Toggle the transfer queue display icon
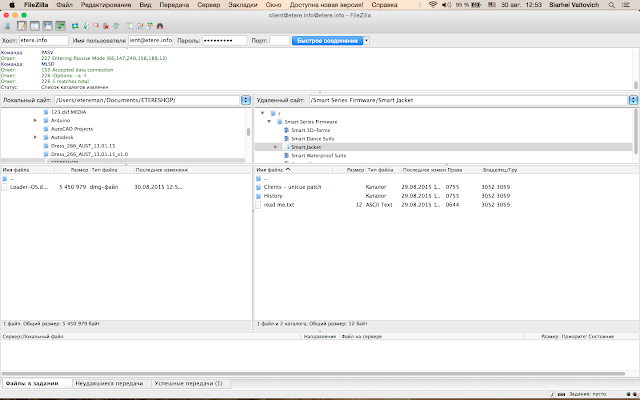Image resolution: width=640 pixels, height=400 pixels. tap(60, 26)
